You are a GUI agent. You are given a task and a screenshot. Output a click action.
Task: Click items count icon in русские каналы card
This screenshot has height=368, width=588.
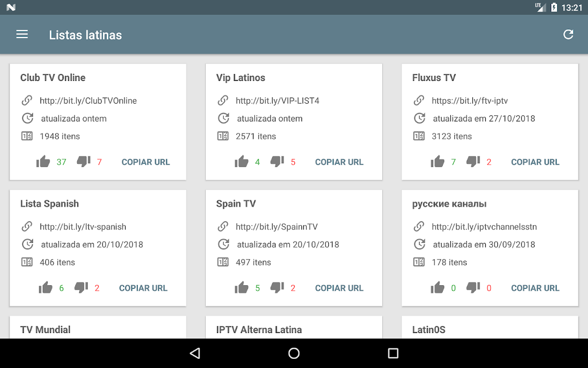pyautogui.click(x=419, y=262)
